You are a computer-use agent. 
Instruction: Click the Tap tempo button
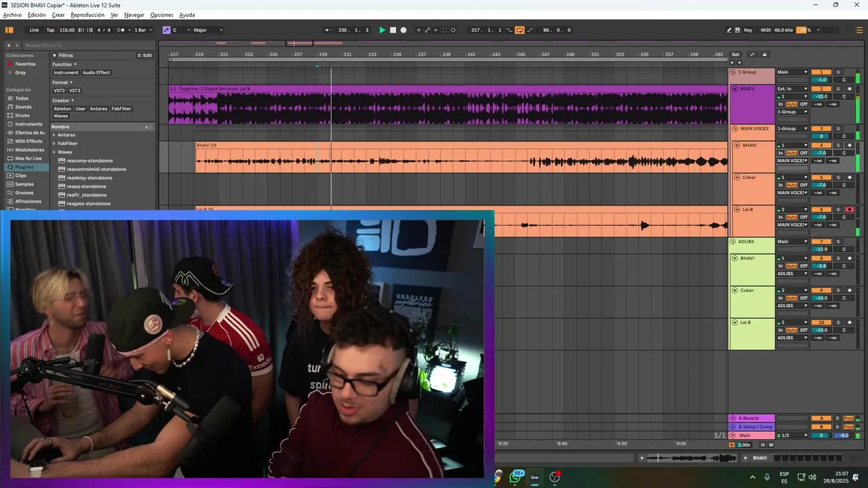pos(50,30)
